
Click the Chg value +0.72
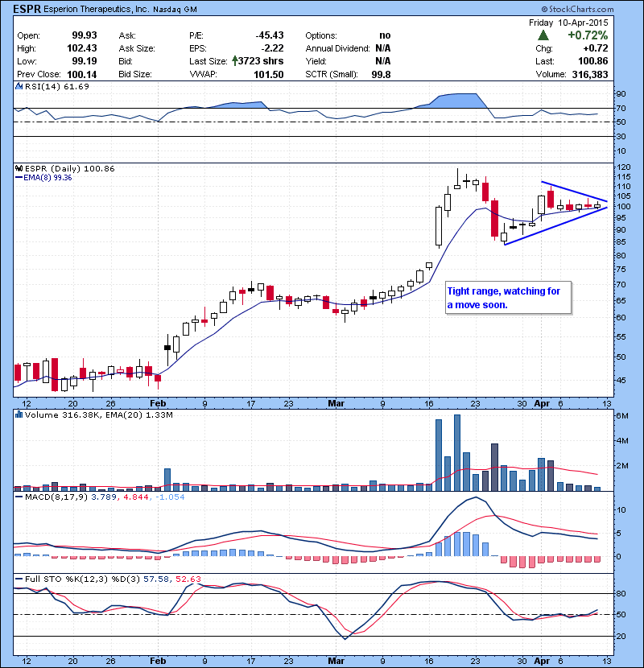coord(596,48)
